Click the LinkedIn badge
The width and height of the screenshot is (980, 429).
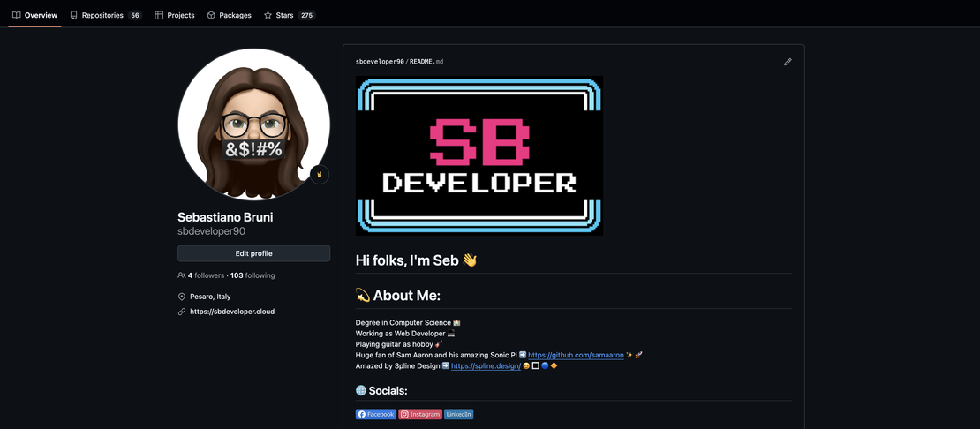click(459, 414)
